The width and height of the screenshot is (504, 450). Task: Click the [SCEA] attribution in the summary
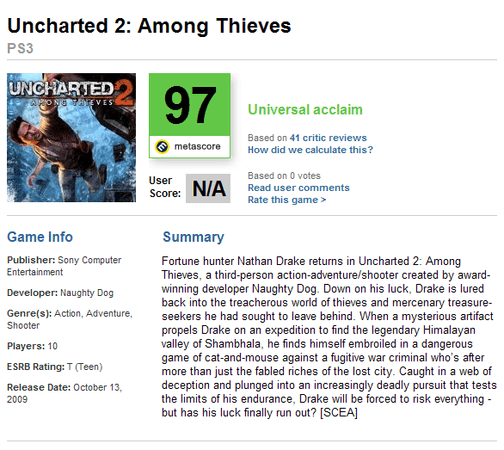(339, 412)
